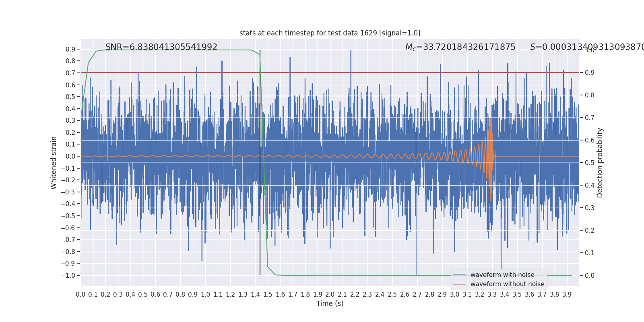Click x-axis tick label 2.0

click(330, 295)
